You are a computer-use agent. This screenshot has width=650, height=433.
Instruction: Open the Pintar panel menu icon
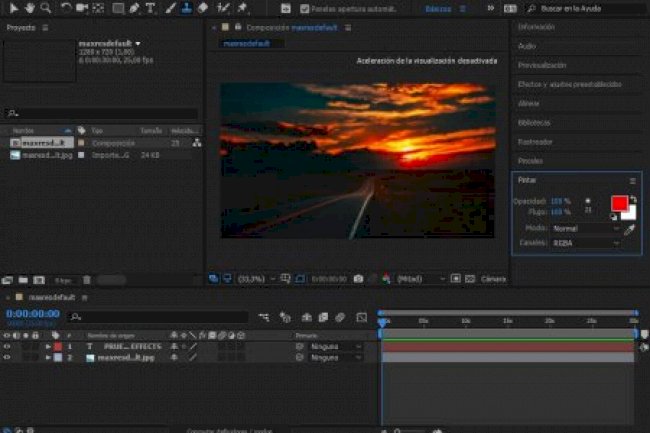633,181
